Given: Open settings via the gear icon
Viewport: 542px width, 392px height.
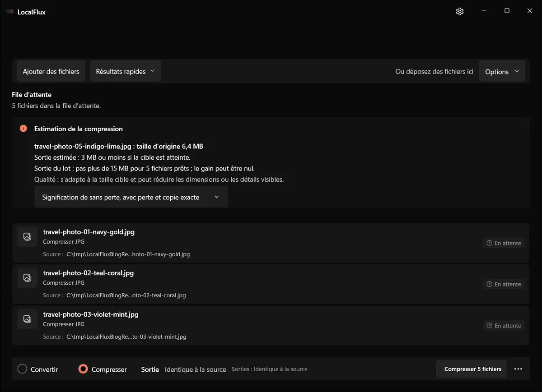Looking at the screenshot, I should click(x=460, y=12).
